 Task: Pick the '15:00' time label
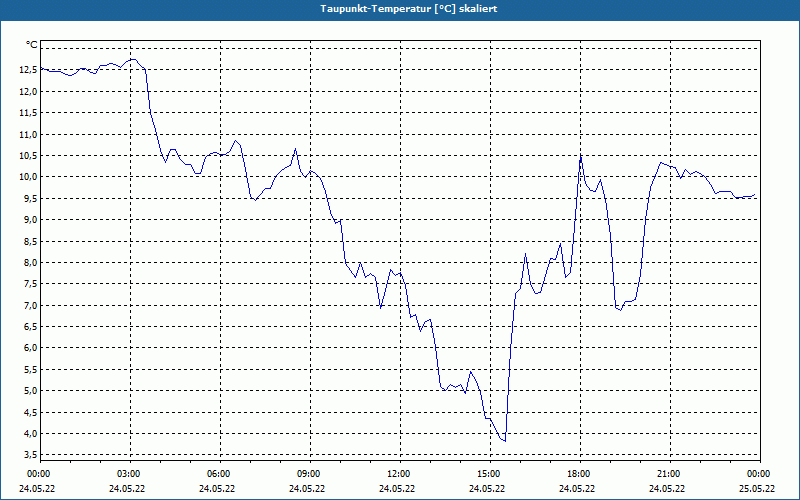click(x=488, y=474)
